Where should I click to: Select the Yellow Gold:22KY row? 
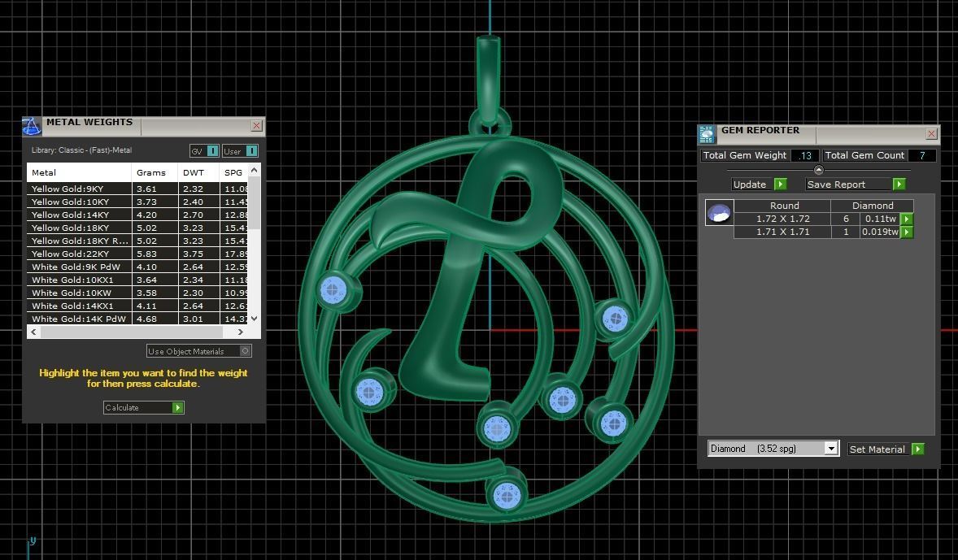coord(137,254)
